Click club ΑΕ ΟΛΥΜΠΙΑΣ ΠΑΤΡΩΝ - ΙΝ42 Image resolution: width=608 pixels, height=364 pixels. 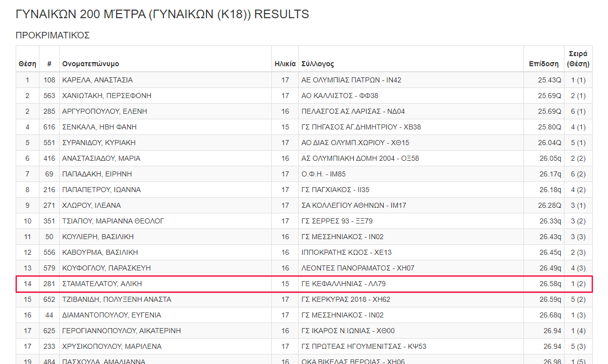click(351, 80)
